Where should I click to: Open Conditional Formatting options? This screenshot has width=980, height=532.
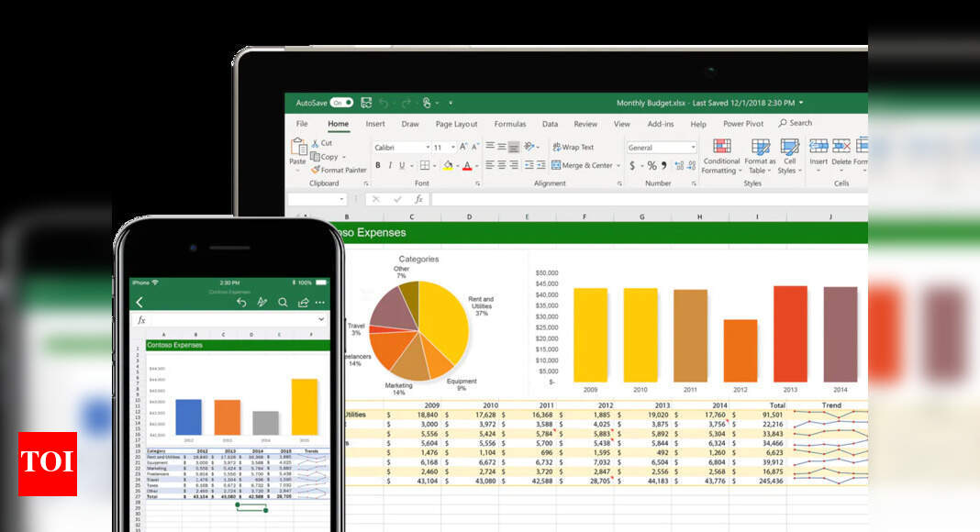point(721,147)
